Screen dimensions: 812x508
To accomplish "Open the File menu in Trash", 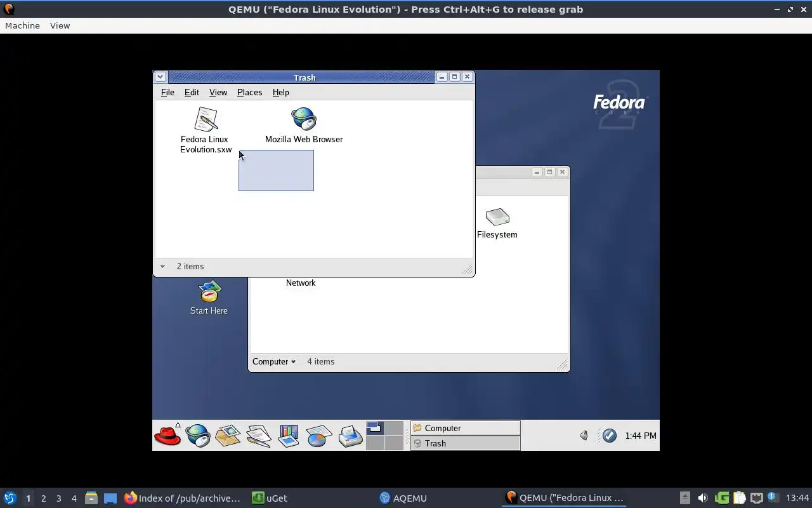I will (167, 92).
